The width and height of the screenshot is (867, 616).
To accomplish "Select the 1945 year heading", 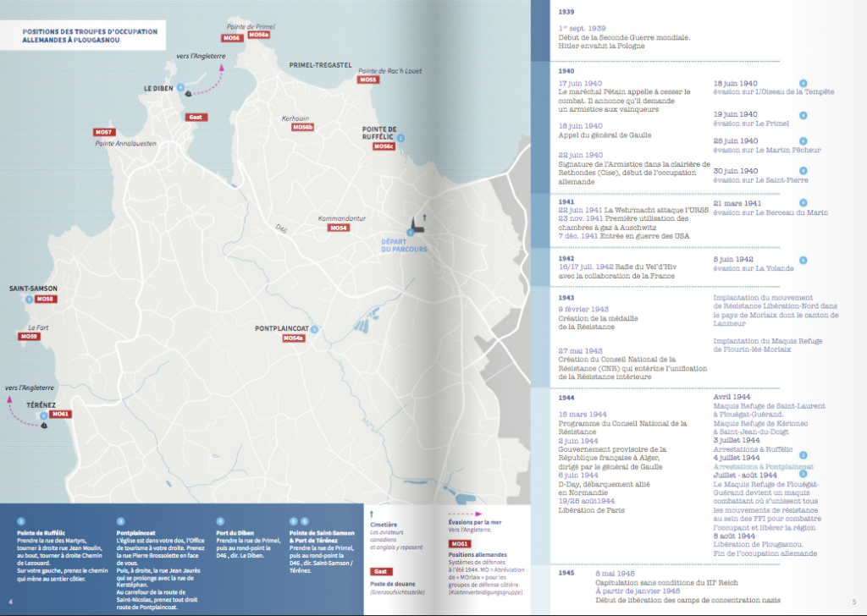I will click(x=566, y=573).
